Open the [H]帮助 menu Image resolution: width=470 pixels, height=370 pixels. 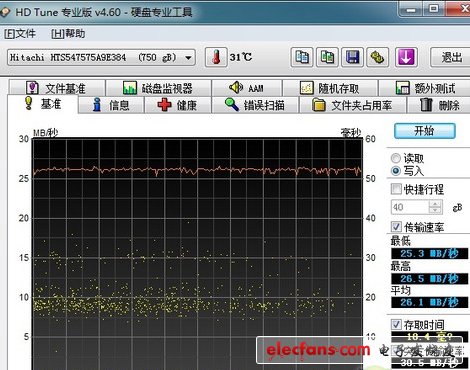click(68, 34)
